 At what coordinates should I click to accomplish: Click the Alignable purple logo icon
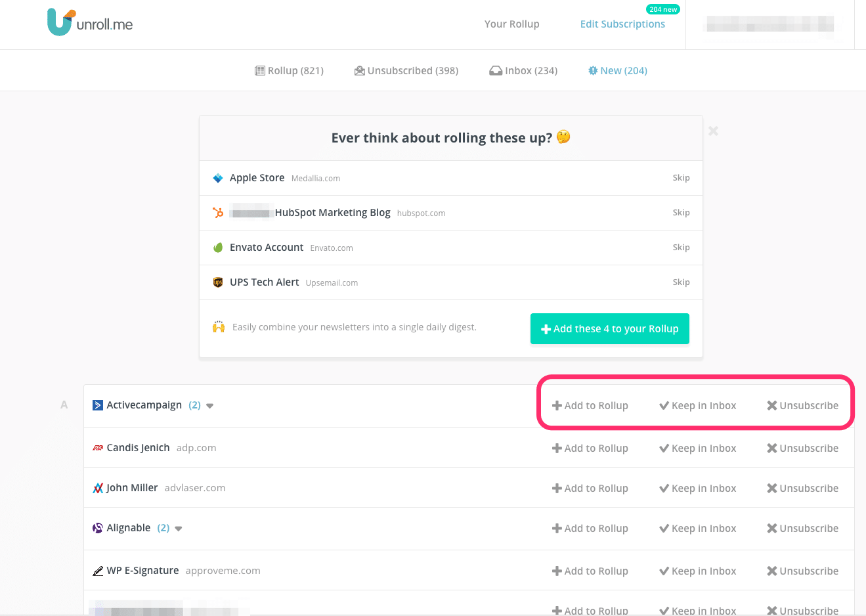click(x=98, y=528)
